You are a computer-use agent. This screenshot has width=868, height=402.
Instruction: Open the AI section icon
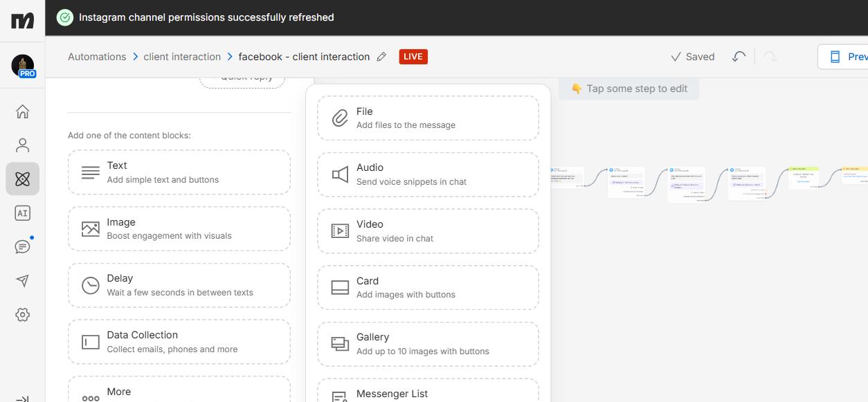tap(22, 213)
